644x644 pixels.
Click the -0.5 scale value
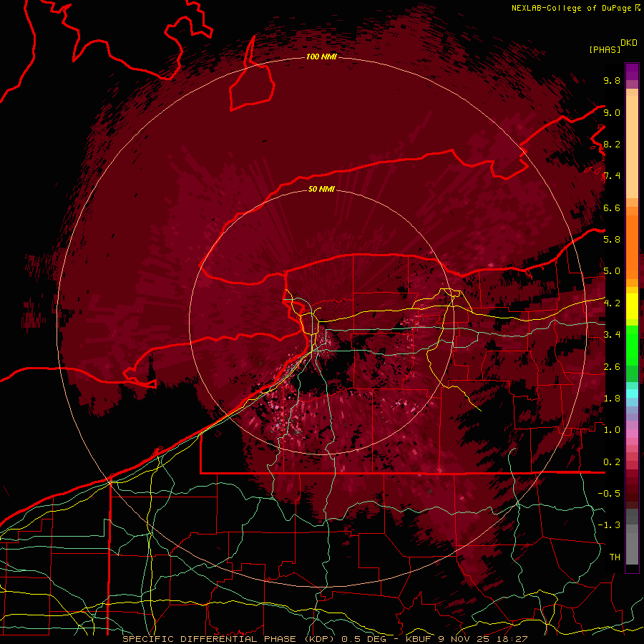click(x=609, y=494)
